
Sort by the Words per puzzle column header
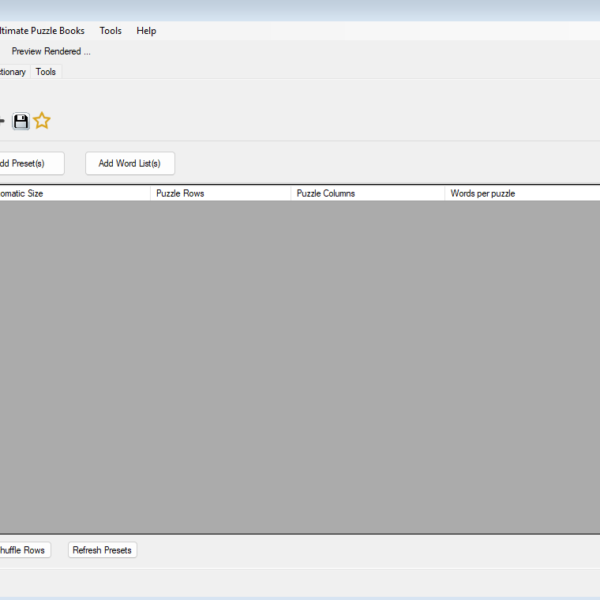tap(520, 193)
